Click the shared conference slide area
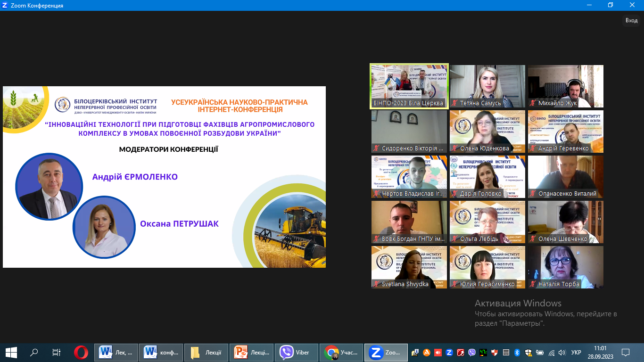Viewport: 644px width, 362px height. [164, 177]
